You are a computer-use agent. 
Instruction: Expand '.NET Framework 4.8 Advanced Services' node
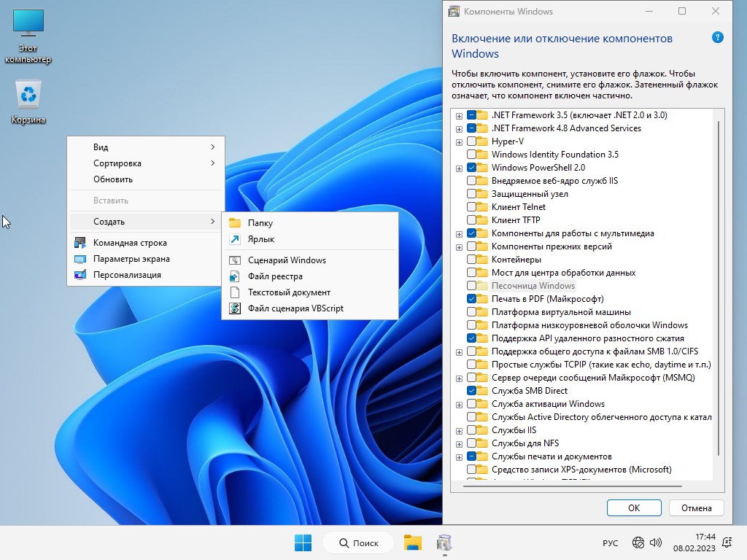click(460, 129)
